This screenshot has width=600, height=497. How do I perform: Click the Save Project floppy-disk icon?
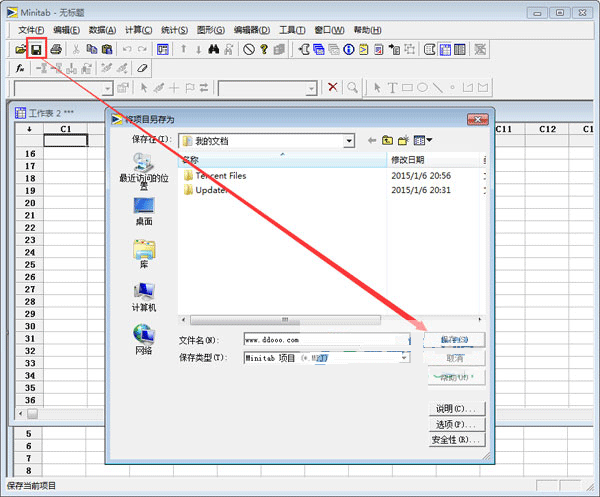click(x=36, y=49)
